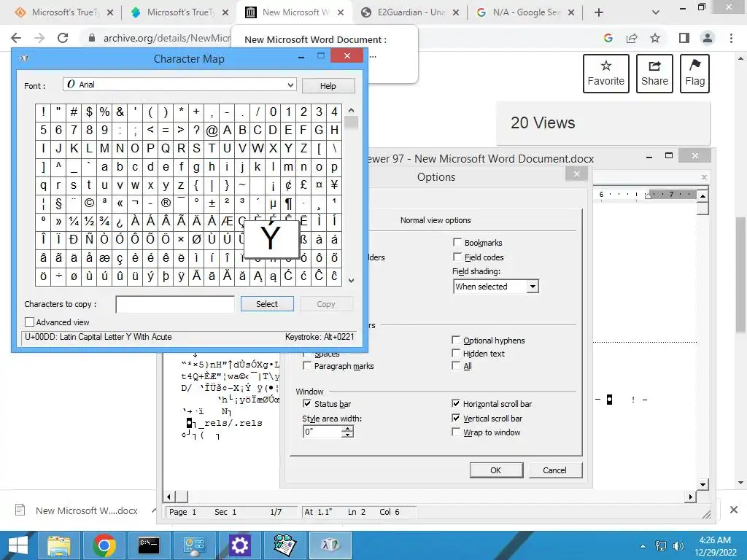Screen dimensions: 747x560
Task: Click Cancel in the Options dialog
Action: (x=555, y=470)
